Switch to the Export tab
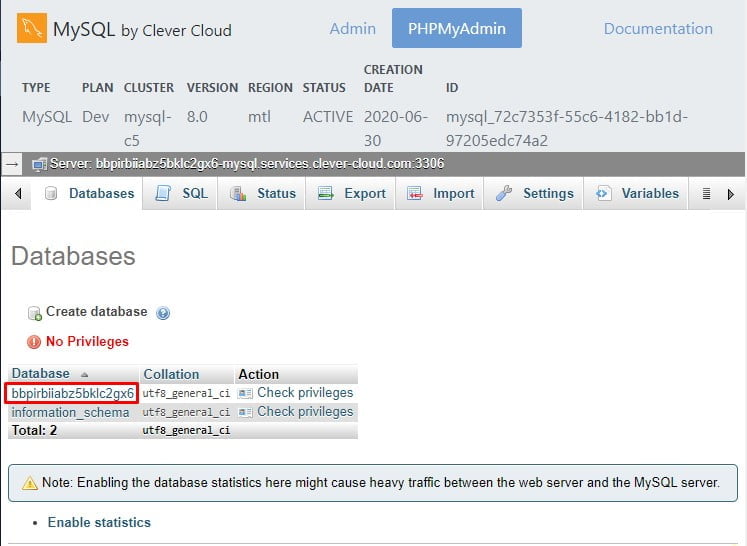Image resolution: width=747 pixels, height=546 pixels. pyautogui.click(x=352, y=194)
